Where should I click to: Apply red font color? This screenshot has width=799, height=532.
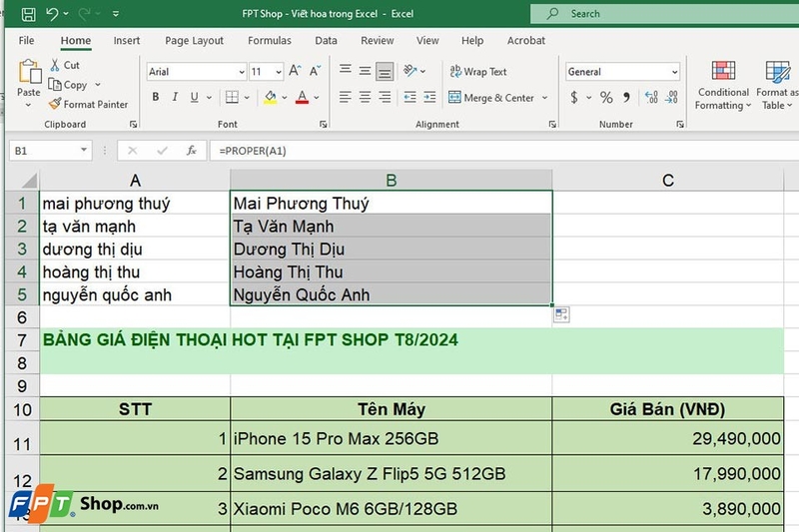pos(303,97)
